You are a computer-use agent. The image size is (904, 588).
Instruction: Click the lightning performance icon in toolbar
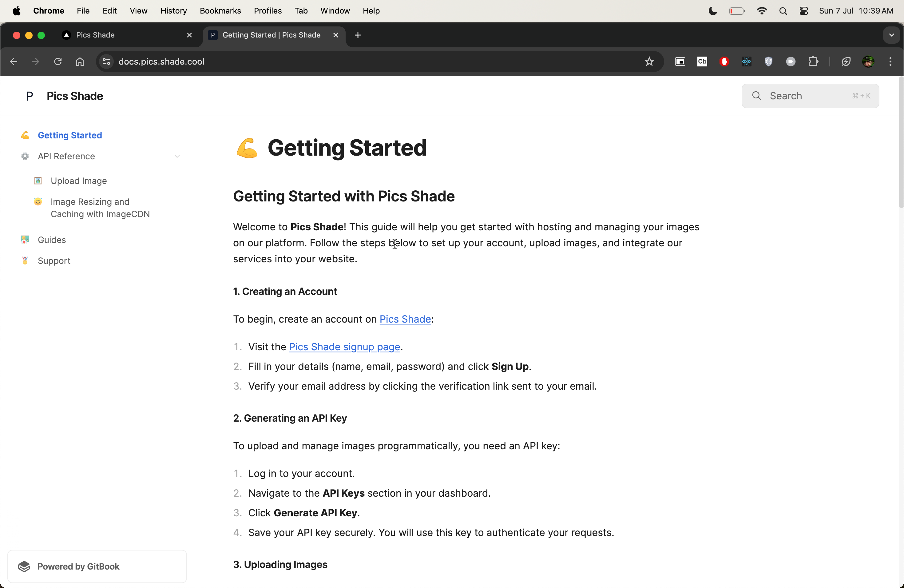point(846,62)
